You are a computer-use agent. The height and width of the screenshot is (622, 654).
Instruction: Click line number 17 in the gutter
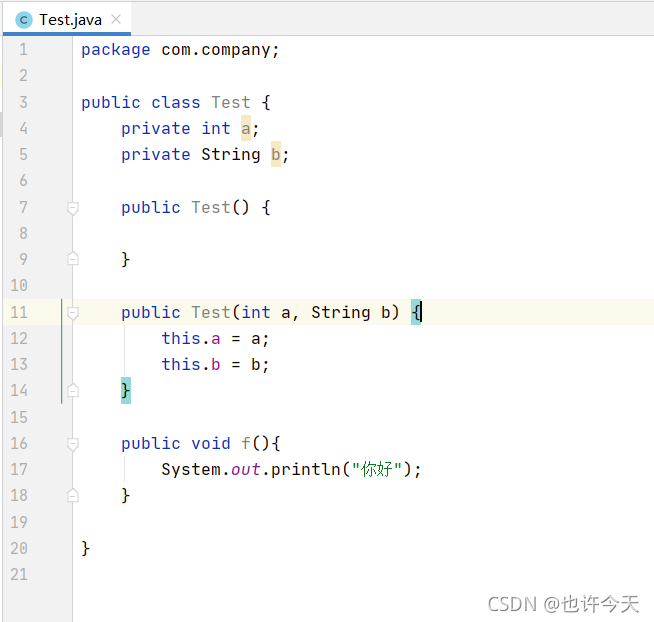tap(19, 469)
